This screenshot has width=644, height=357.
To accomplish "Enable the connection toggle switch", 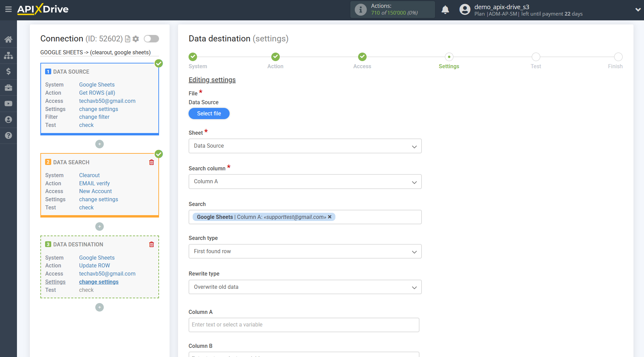I will tap(151, 39).
